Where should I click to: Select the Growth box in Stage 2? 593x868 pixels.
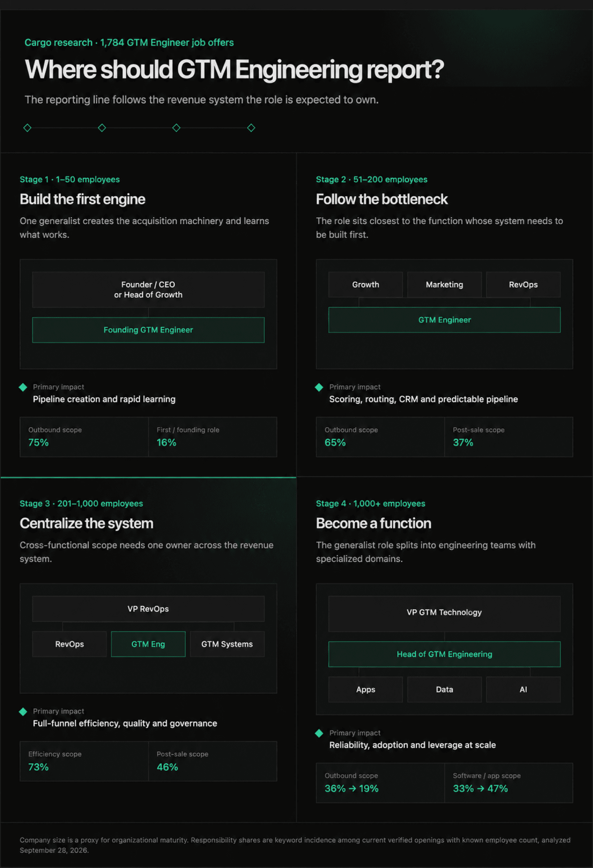[365, 285]
